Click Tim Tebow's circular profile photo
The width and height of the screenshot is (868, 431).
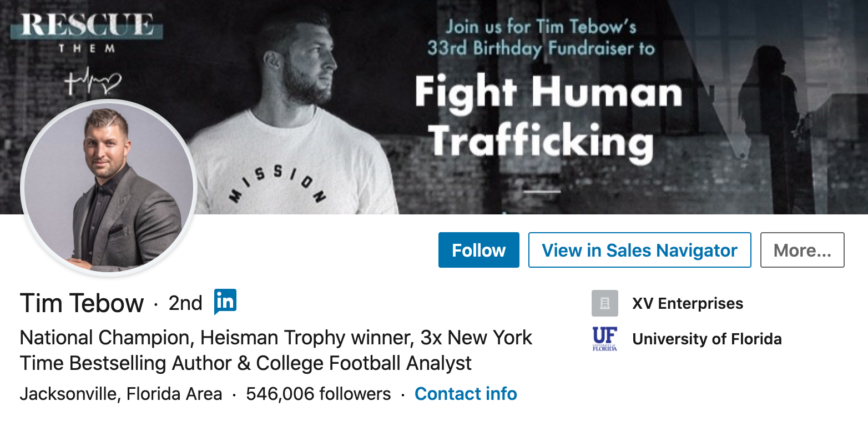coord(108,188)
